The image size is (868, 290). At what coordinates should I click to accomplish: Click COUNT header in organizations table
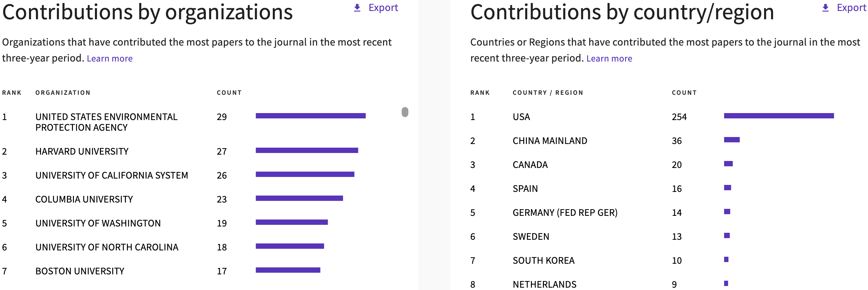coord(229,93)
